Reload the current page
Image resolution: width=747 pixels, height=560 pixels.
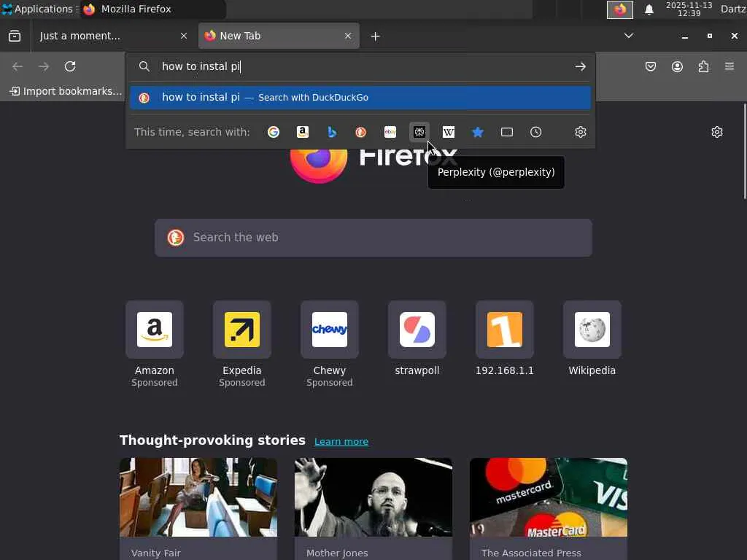70,66
